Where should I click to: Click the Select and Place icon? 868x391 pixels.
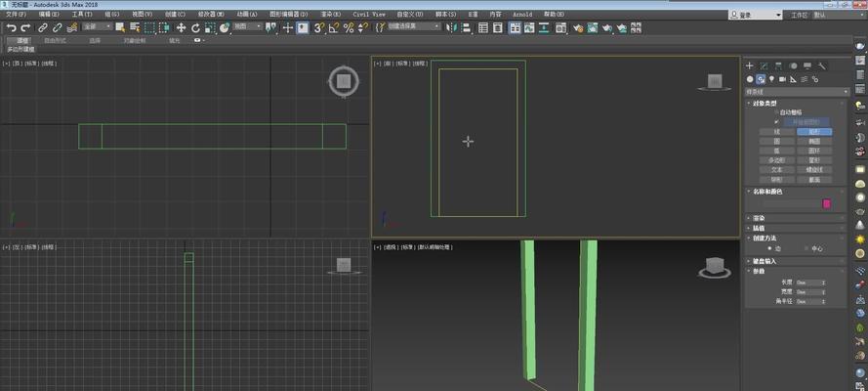pos(225,27)
